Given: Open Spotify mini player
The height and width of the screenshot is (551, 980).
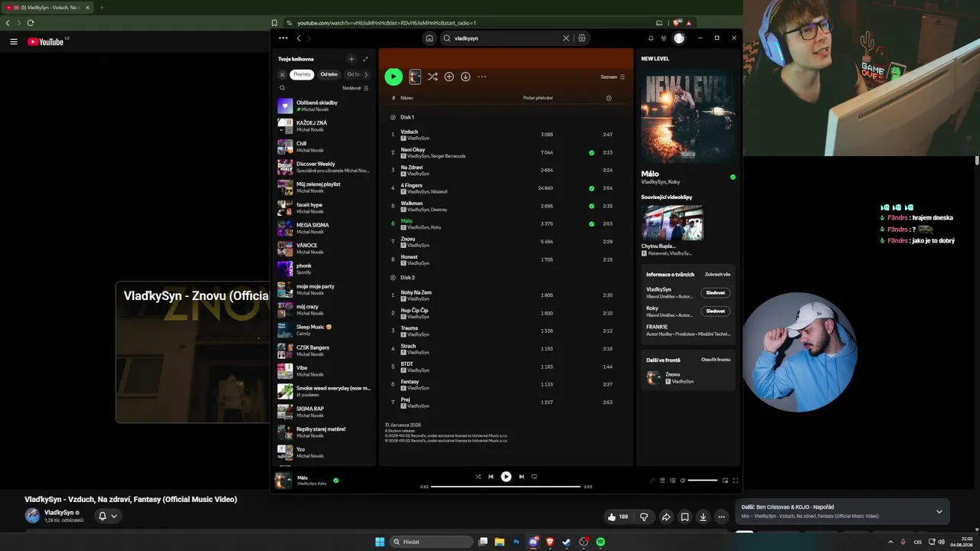Looking at the screenshot, I should coord(725,481).
